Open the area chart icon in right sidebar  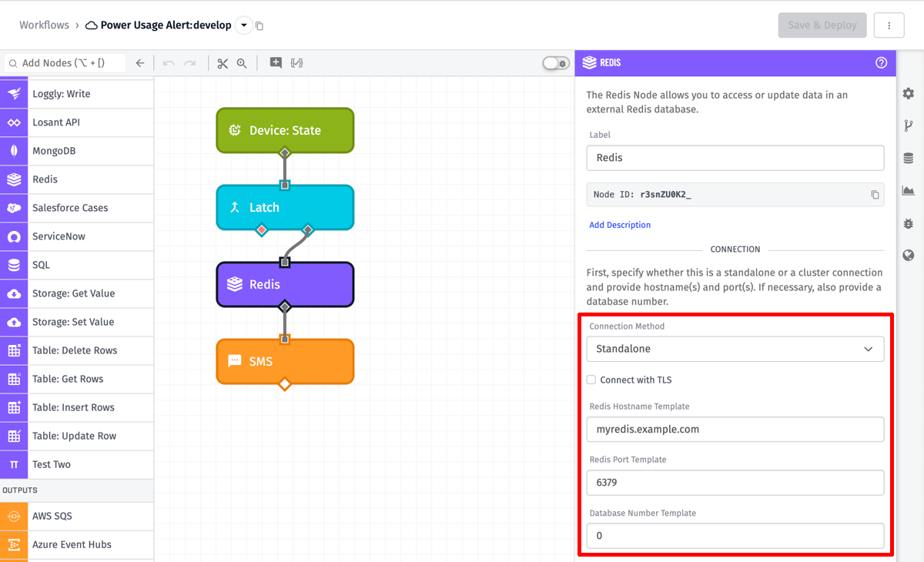pyautogui.click(x=909, y=190)
